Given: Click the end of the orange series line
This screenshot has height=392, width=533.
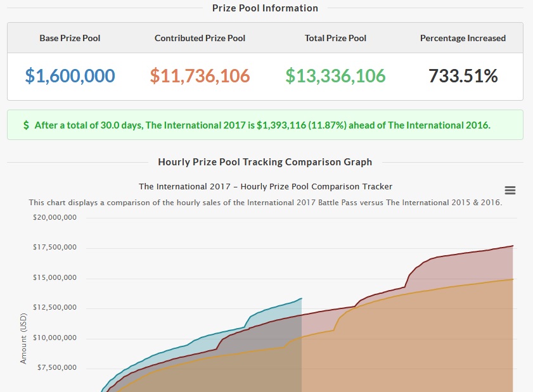Looking at the screenshot, I should pyautogui.click(x=513, y=279).
